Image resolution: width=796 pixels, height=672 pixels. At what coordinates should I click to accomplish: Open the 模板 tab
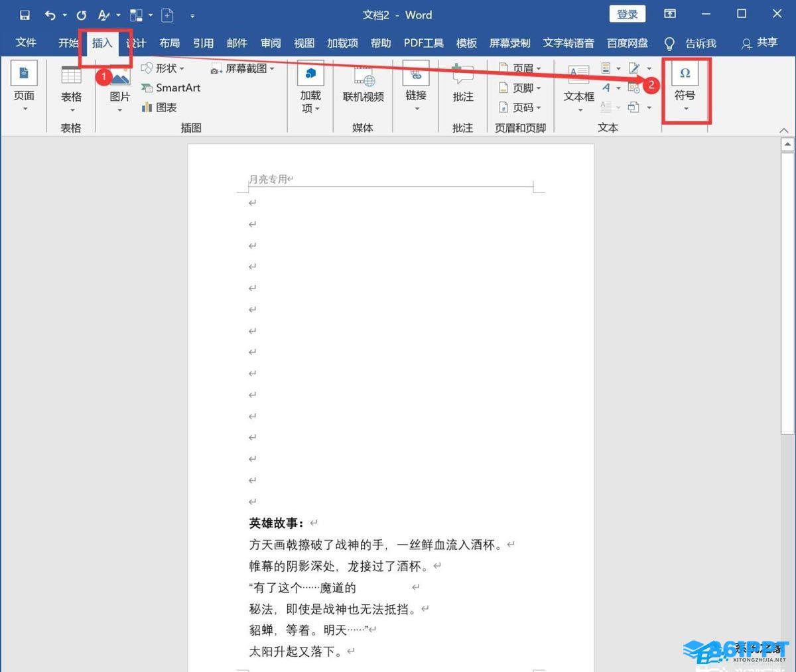tap(466, 42)
